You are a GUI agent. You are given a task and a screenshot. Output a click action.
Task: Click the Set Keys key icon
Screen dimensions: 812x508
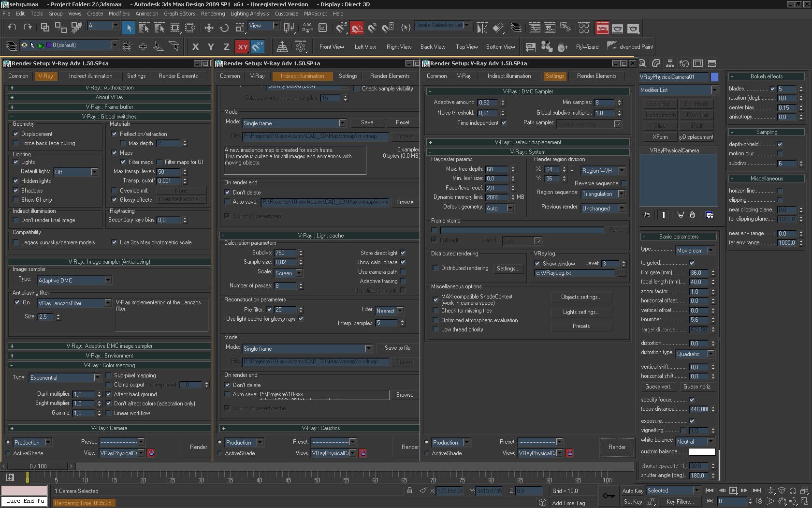[x=609, y=496]
